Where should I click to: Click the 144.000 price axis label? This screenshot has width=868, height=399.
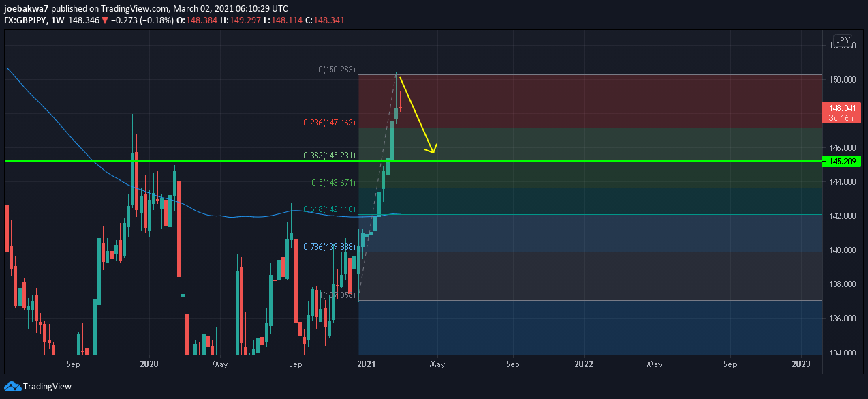tap(842, 182)
